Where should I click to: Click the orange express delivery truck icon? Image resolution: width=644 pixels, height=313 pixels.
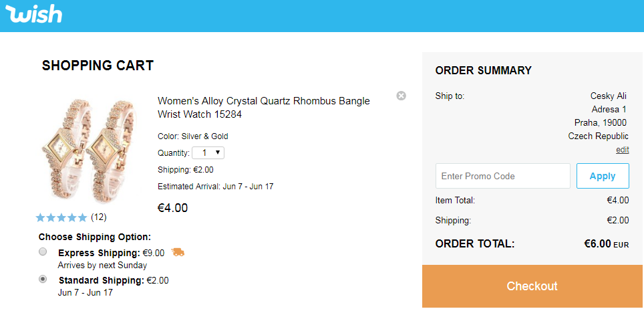coord(178,252)
